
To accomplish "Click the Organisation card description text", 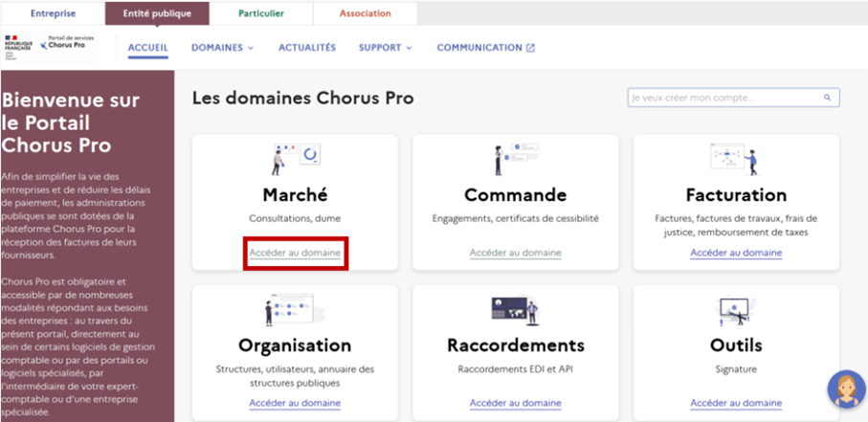I will point(295,376).
